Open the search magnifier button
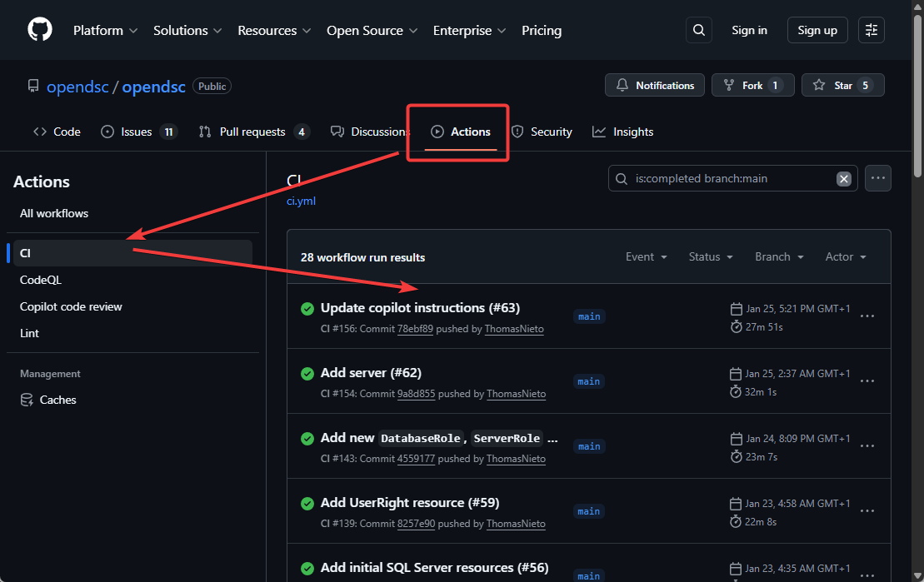 [698, 30]
